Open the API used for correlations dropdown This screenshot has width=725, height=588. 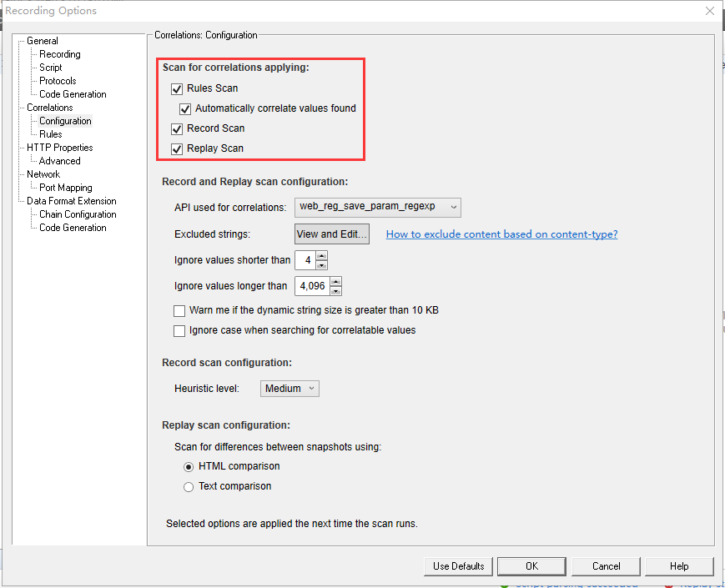click(455, 207)
